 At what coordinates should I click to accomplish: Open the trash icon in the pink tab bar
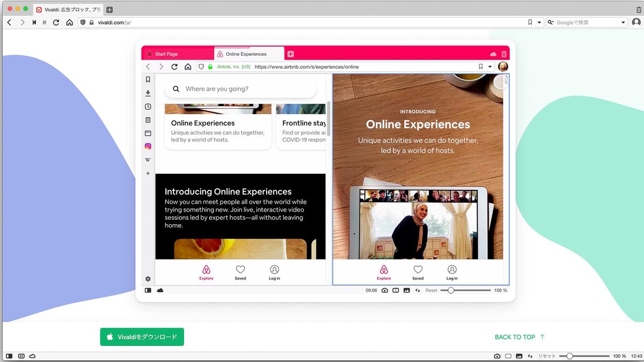(503, 54)
